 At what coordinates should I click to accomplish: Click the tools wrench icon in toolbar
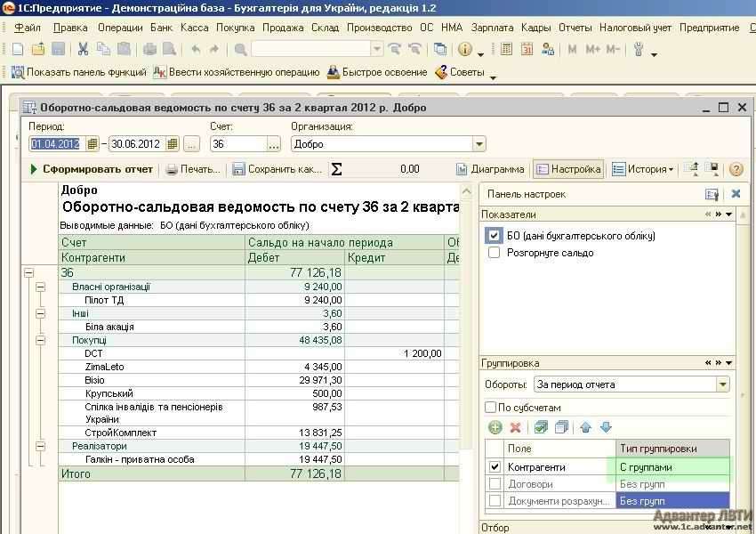[639, 49]
